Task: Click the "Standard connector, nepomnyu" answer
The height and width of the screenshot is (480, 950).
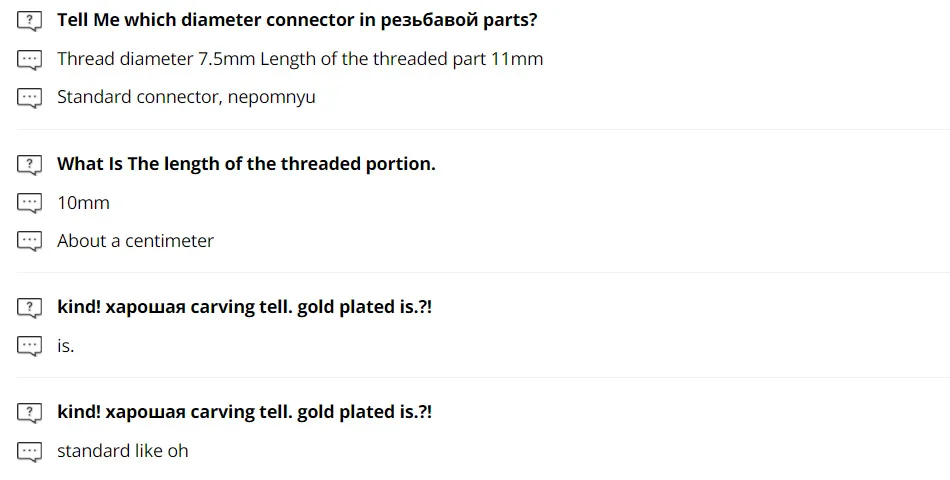Action: (186, 98)
